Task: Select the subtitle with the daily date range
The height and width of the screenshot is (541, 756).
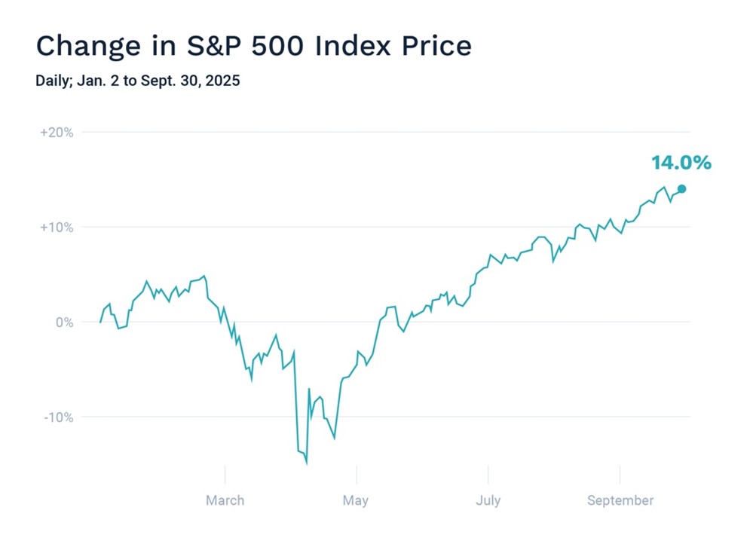Action: tap(137, 81)
